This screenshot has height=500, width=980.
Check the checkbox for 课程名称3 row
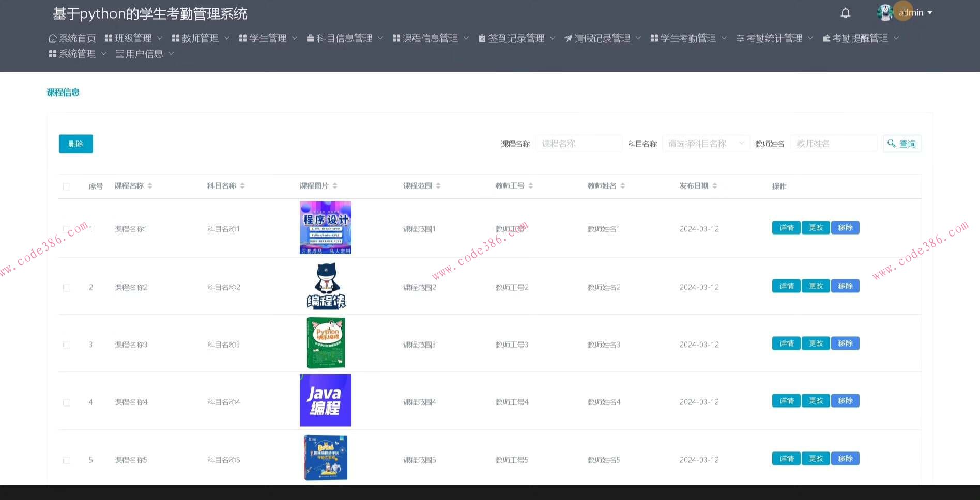[x=66, y=345]
